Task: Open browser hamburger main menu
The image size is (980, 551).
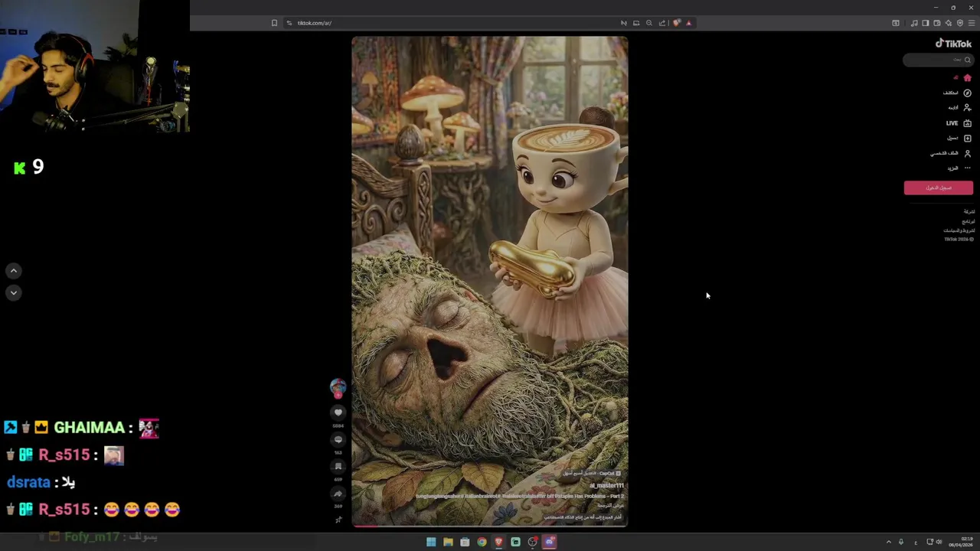Action: [972, 23]
